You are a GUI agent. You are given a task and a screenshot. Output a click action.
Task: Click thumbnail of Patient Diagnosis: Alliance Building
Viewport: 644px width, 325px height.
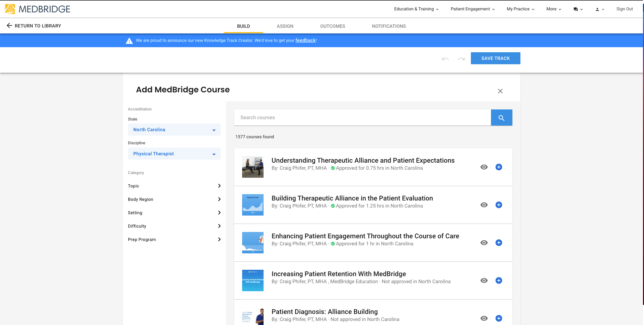253,317
